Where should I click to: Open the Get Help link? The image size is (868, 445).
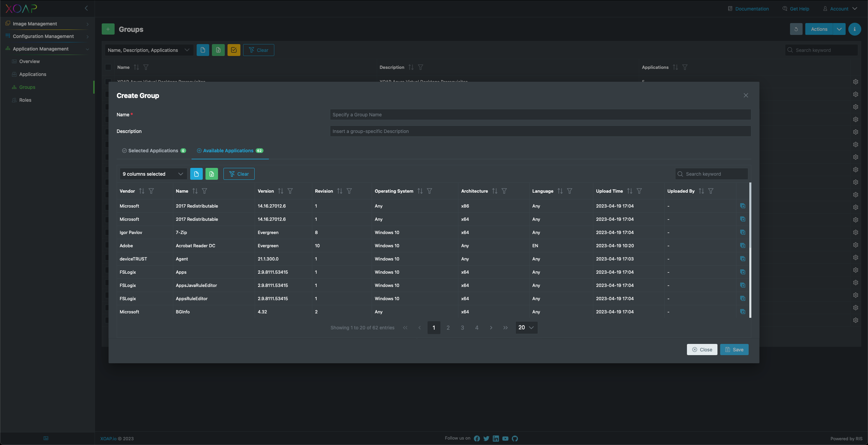coord(796,9)
